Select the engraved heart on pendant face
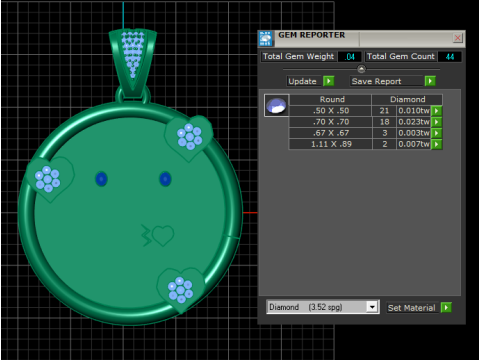This screenshot has height=360, width=480. click(x=163, y=236)
